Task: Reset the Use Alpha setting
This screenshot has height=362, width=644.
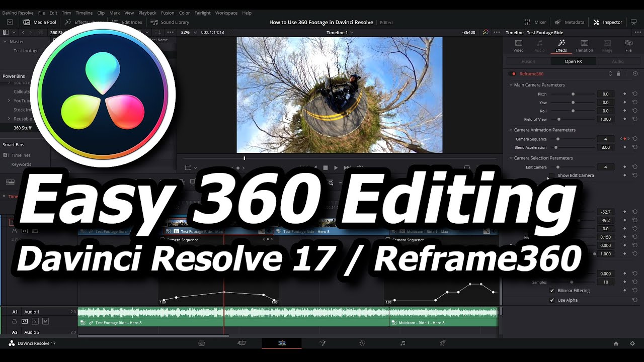Action: pyautogui.click(x=635, y=300)
